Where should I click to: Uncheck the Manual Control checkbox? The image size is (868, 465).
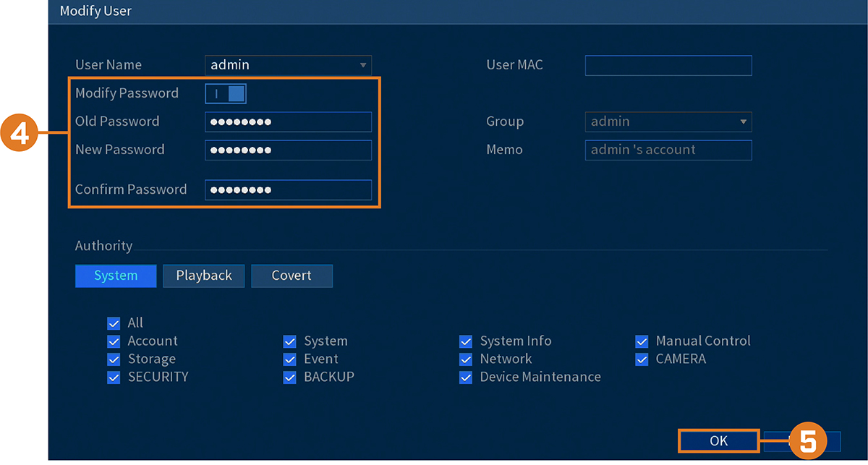[642, 341]
